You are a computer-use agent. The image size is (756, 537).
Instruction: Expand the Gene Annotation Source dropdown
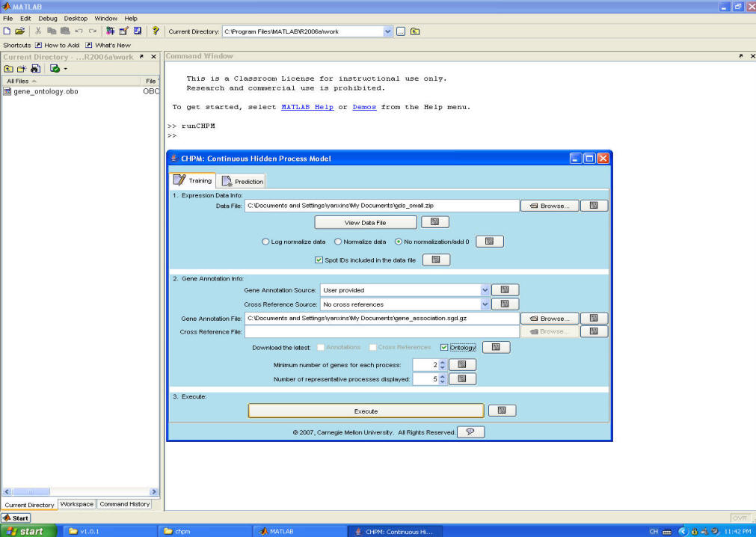click(485, 290)
